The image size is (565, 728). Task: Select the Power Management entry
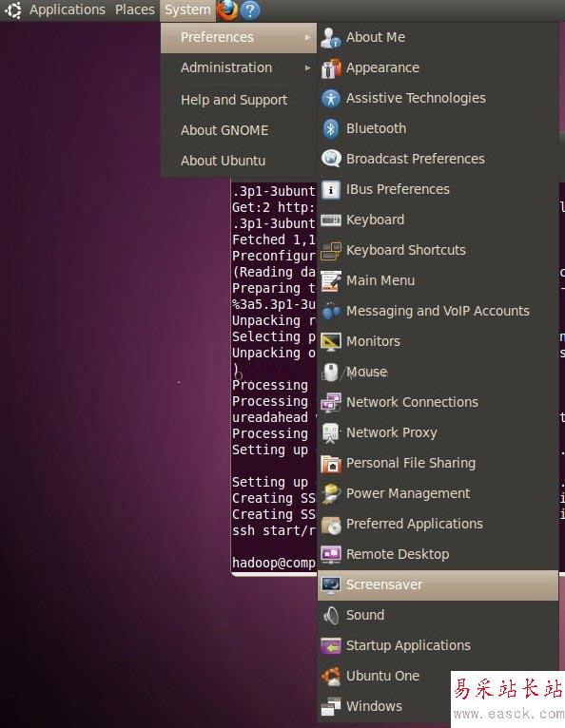tap(438, 493)
